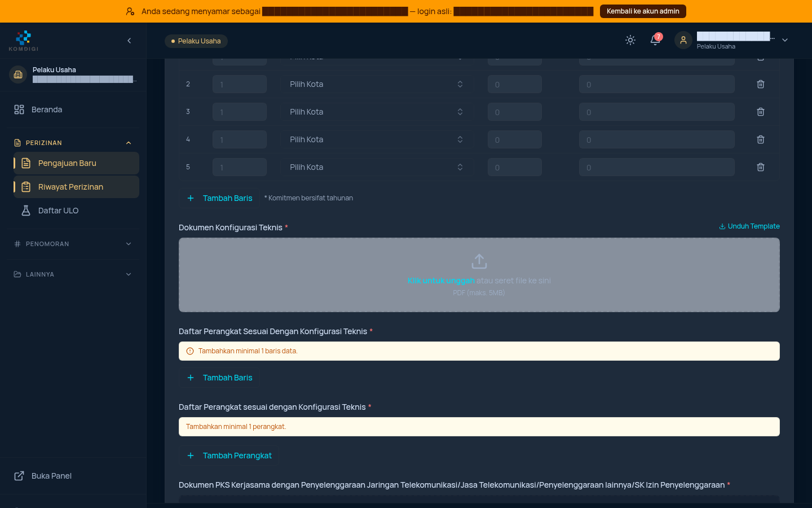
Task: Delete row 4 with its trash icon
Action: pyautogui.click(x=761, y=139)
